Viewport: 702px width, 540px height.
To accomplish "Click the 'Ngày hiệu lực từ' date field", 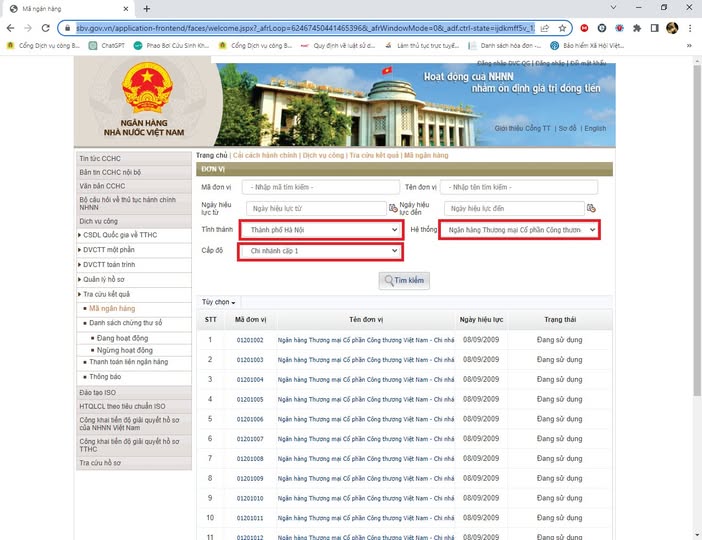I will pos(316,208).
